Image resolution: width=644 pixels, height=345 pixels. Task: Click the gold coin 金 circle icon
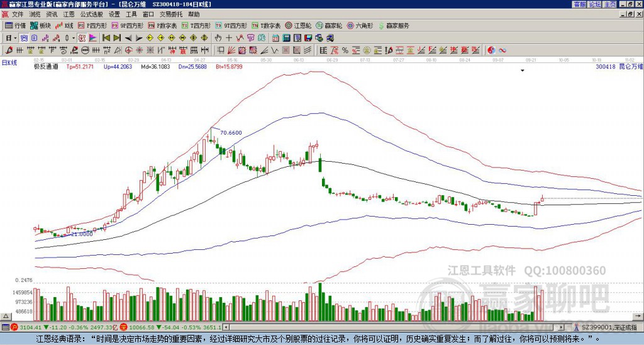tap(367, 50)
